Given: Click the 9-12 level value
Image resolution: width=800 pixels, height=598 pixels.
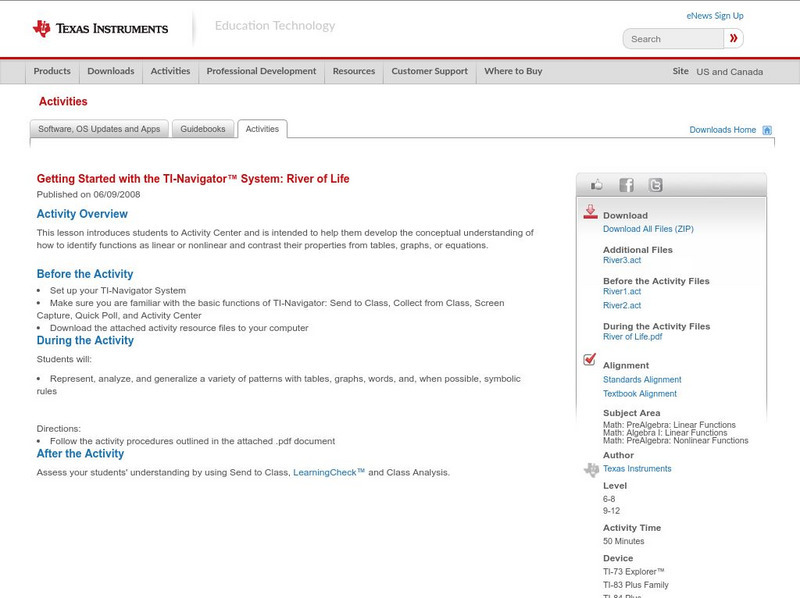Looking at the screenshot, I should coord(611,511).
